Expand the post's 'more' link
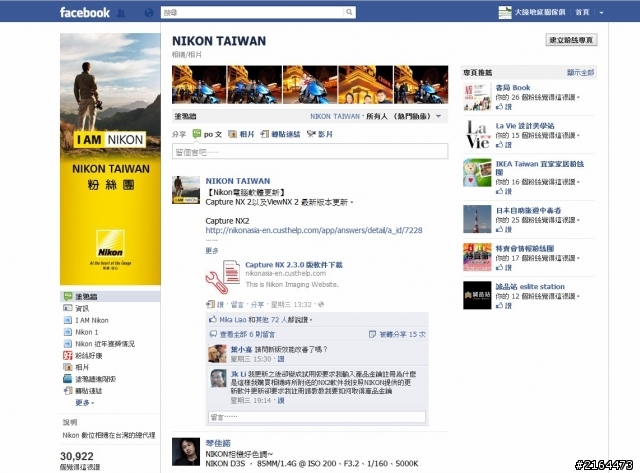This screenshot has width=640, height=473. (212, 251)
